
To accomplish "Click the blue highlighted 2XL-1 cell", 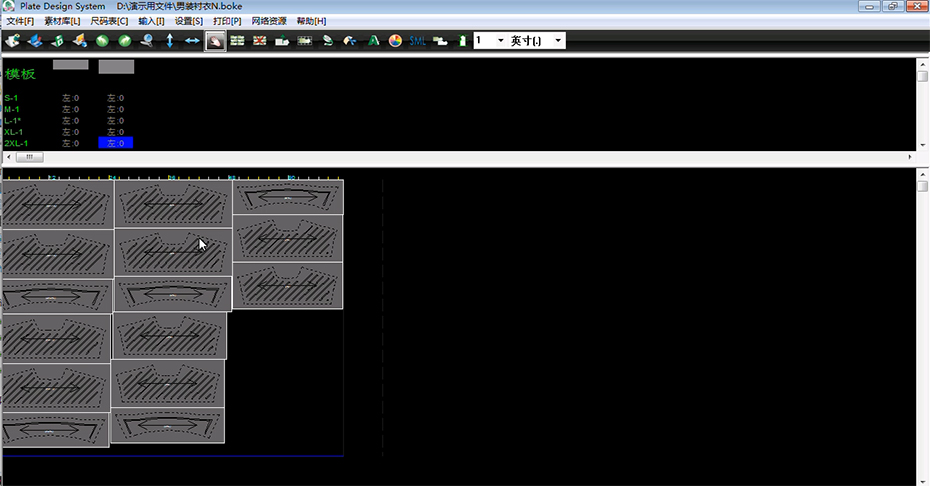I will click(x=115, y=144).
